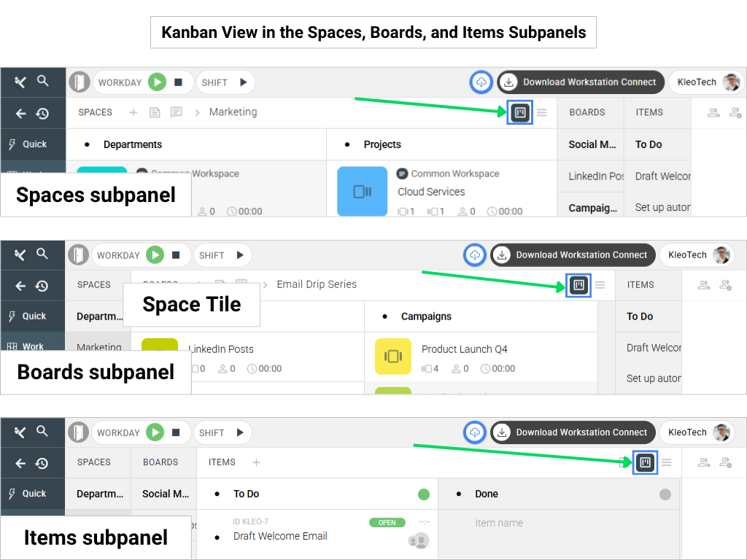Stop WORKDAY timer in Items subpanel screenshot

[176, 432]
